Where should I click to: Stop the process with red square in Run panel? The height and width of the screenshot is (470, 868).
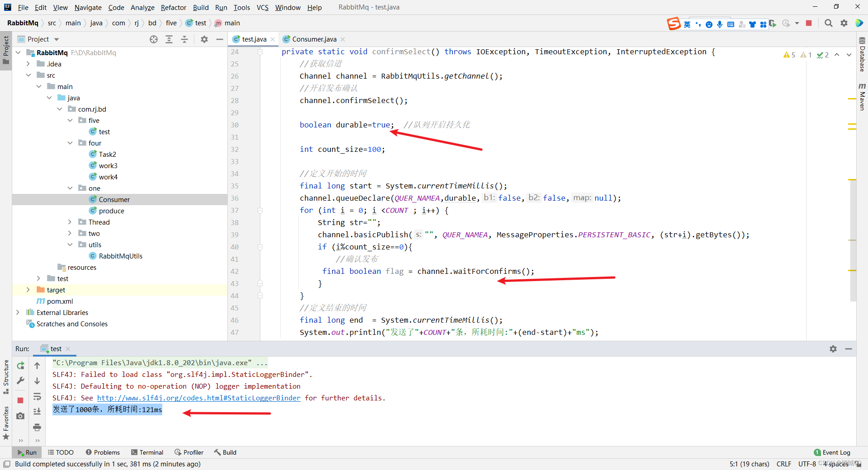point(20,400)
